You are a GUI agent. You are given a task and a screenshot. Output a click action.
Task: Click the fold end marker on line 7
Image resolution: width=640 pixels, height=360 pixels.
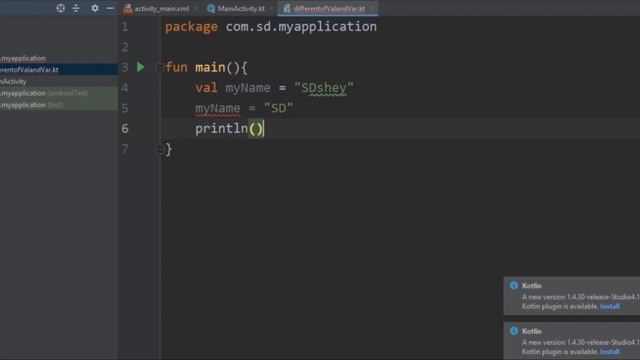point(160,149)
